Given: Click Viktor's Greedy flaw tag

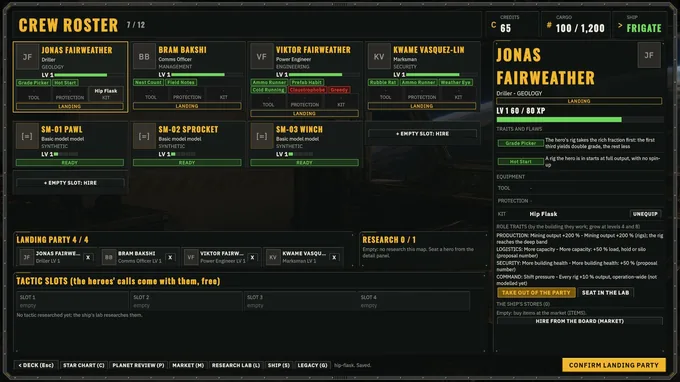Looking at the screenshot, I should (339, 90).
